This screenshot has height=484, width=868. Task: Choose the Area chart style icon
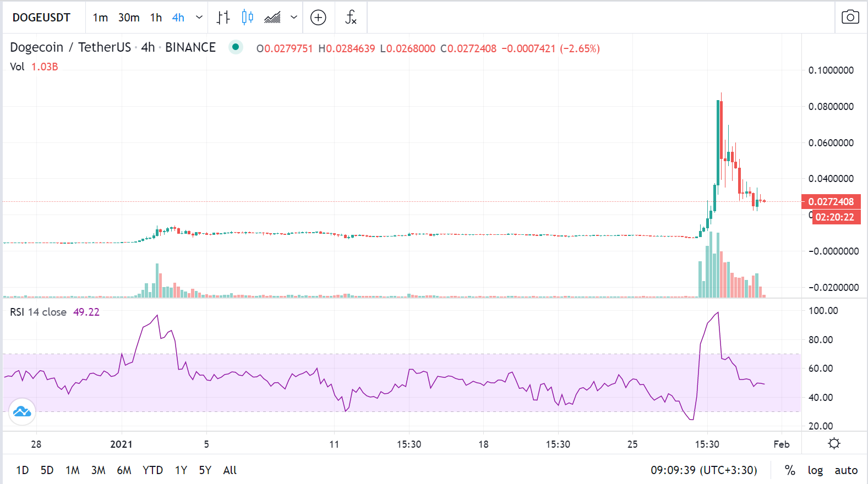coord(272,18)
